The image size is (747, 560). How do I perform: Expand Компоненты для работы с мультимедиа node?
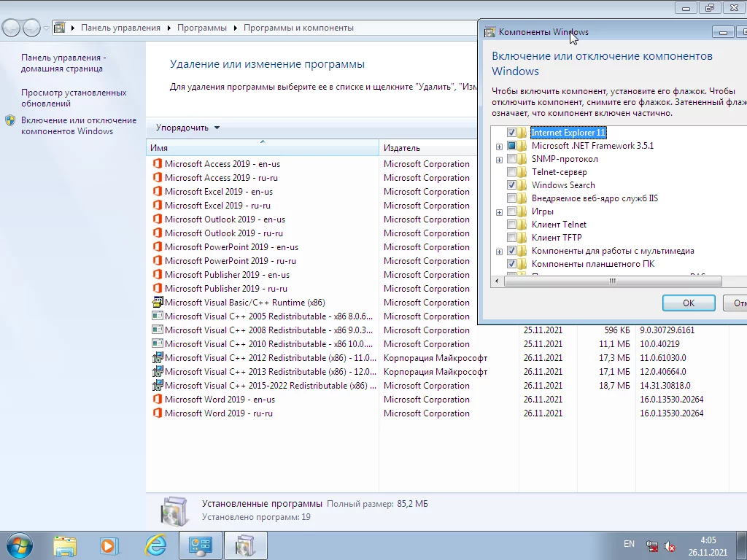(x=499, y=252)
